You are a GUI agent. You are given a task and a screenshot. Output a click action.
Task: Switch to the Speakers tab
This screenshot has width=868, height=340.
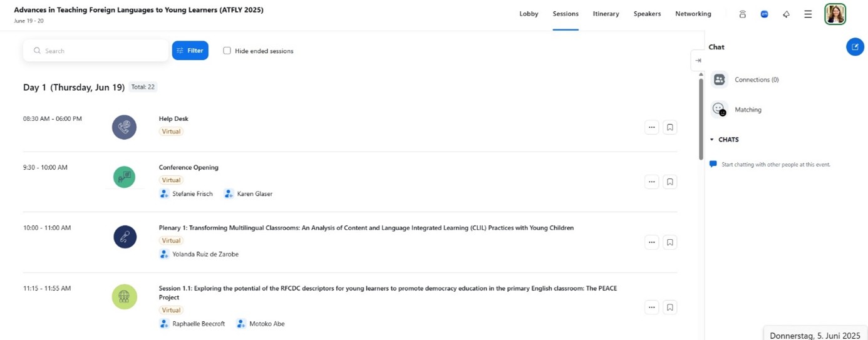pyautogui.click(x=647, y=14)
